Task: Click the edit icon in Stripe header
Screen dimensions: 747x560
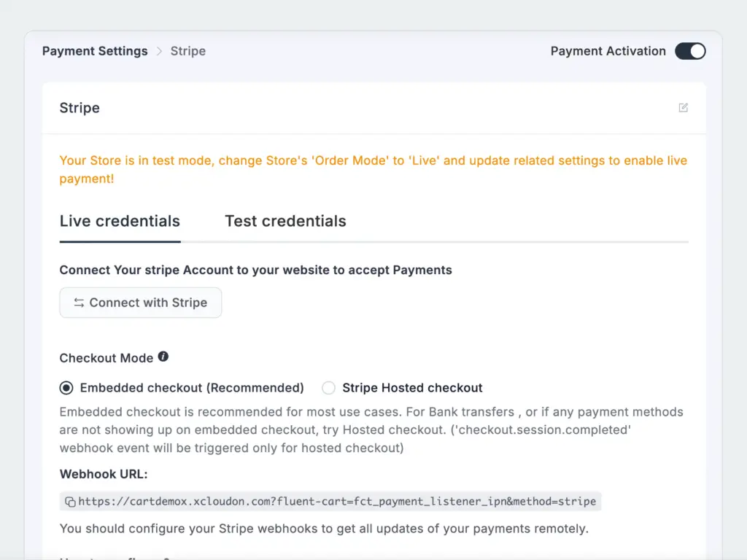Action: [x=683, y=108]
